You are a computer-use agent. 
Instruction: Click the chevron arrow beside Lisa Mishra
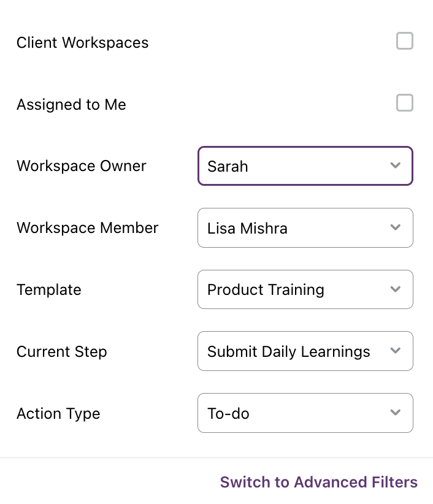(395, 227)
